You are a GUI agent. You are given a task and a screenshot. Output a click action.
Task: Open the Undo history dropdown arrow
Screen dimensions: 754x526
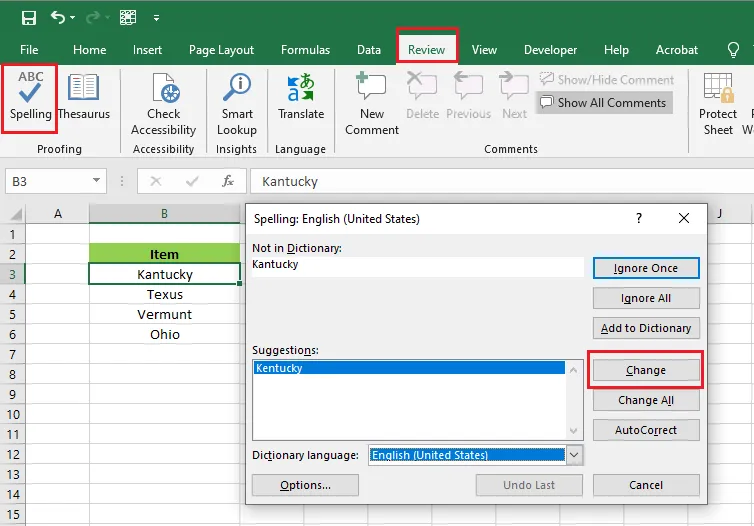click(x=73, y=18)
